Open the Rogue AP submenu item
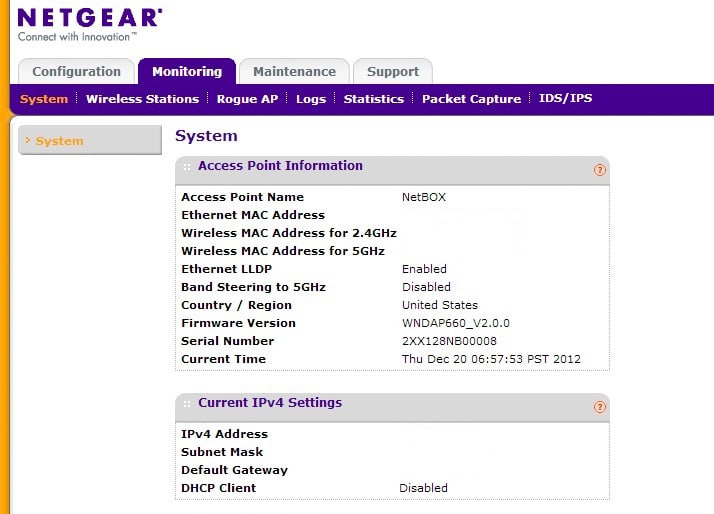The height and width of the screenshot is (514, 714). 247,99
